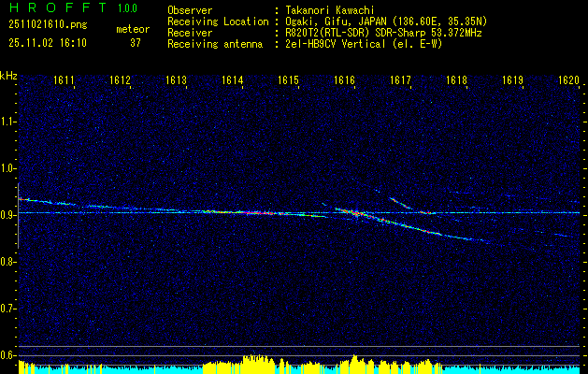This screenshot has height=374, width=588.
Task: Click the kHz axis unit label
Action: [8, 76]
